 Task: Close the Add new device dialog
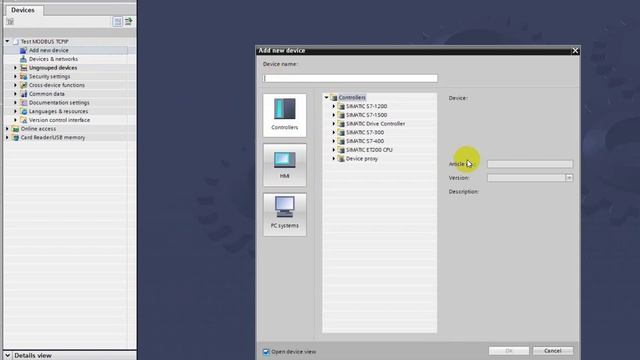575,51
